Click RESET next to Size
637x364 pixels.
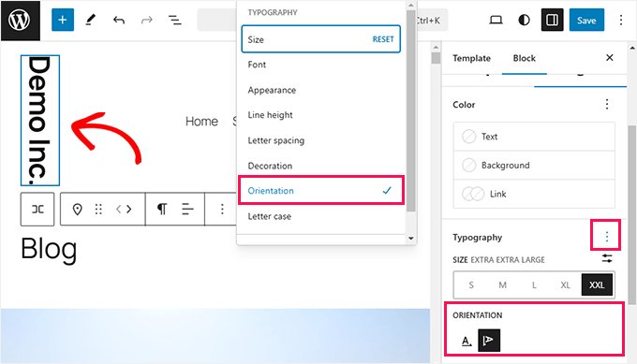pos(383,39)
